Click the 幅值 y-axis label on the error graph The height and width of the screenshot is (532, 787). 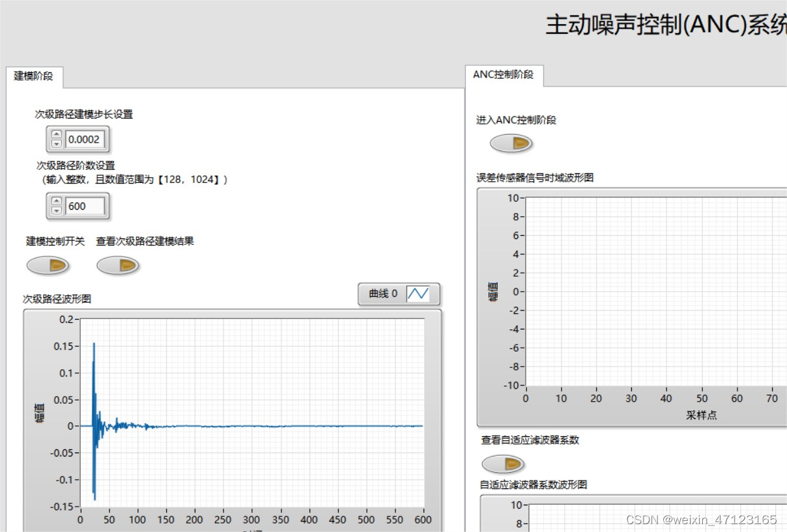tap(493, 292)
